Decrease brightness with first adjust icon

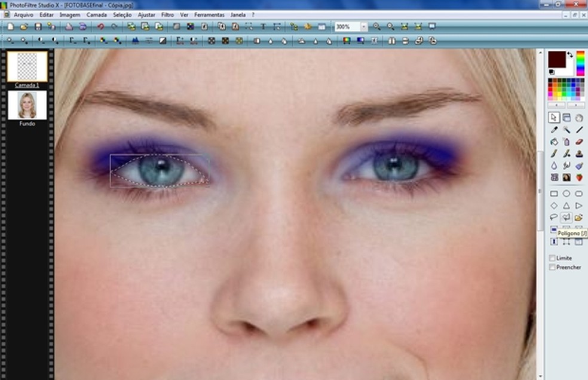[x=11, y=41]
